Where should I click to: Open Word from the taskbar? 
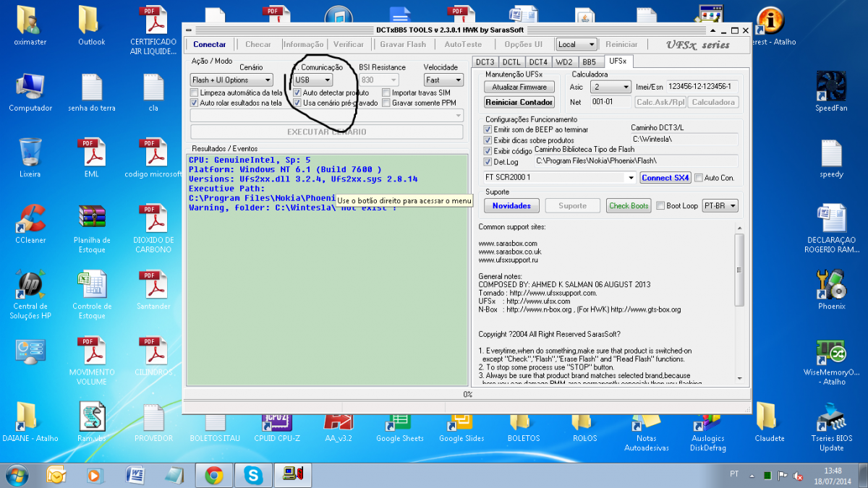pos(135,475)
